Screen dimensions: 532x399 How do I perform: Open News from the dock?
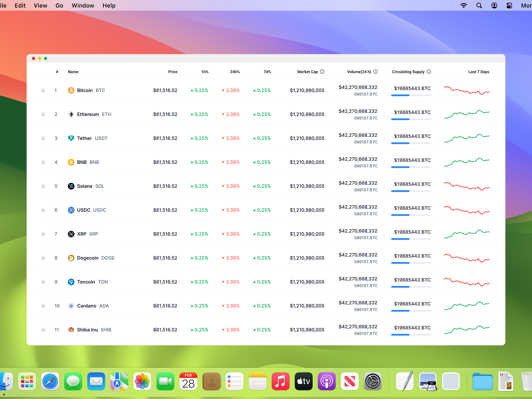click(350, 381)
